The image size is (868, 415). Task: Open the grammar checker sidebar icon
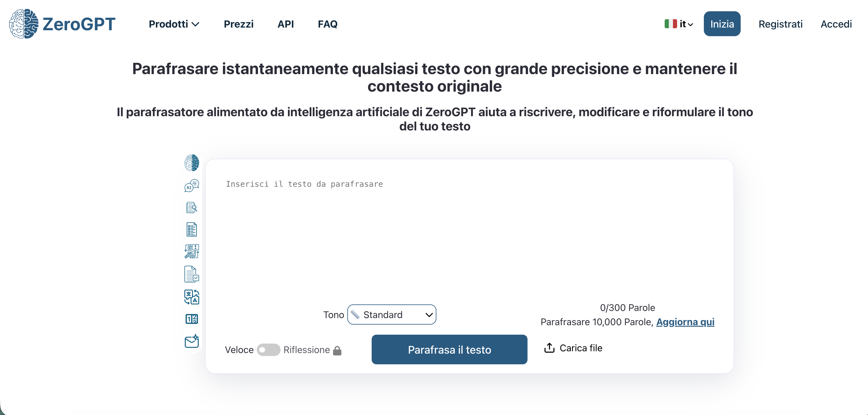pos(191,274)
